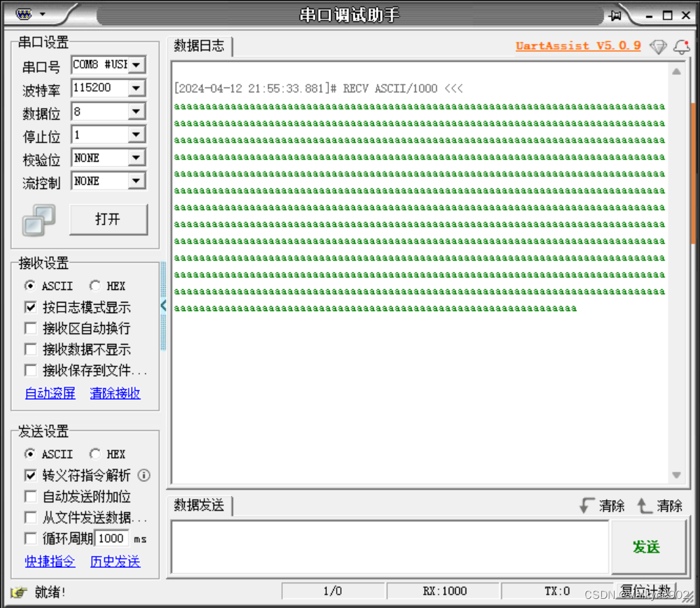Image resolution: width=700 pixels, height=608 pixels.
Task: Enable 自动发送附加位 checkbox
Action: point(30,497)
